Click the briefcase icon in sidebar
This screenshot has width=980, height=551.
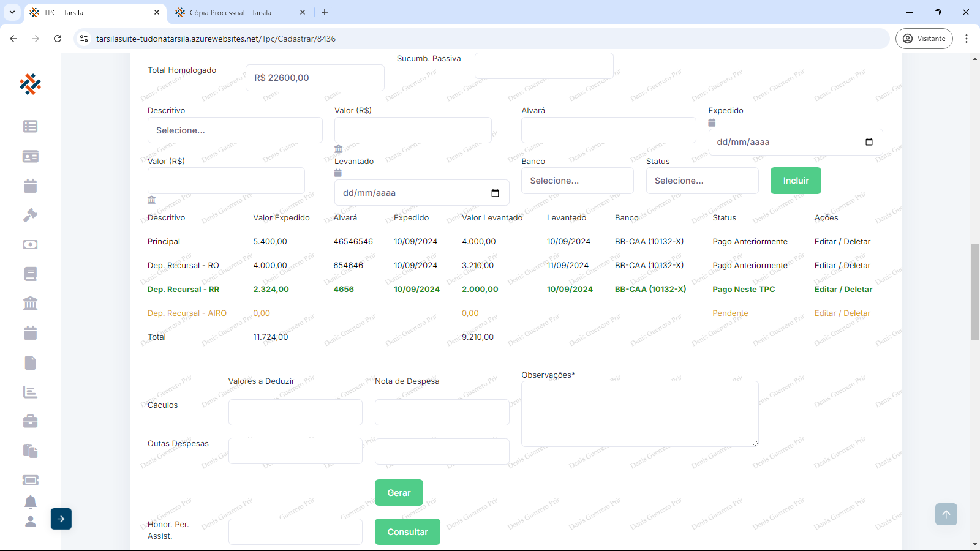pos(30,421)
